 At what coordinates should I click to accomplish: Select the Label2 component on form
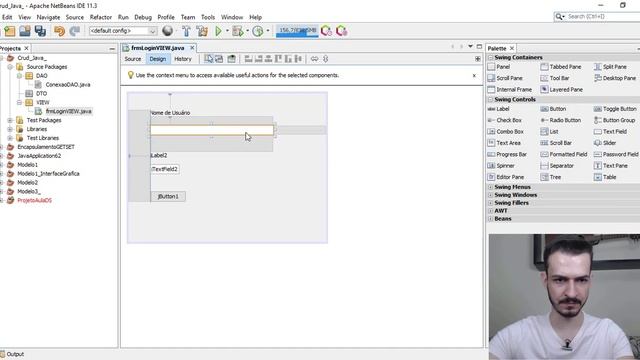[x=159, y=156]
